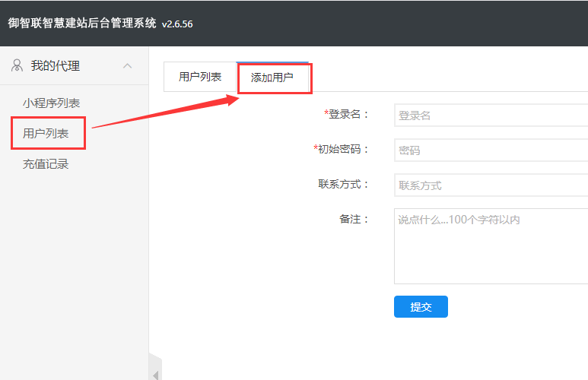Viewport: 588px width, 380px height.
Task: Click the 联系方式 field label
Action: point(343,184)
